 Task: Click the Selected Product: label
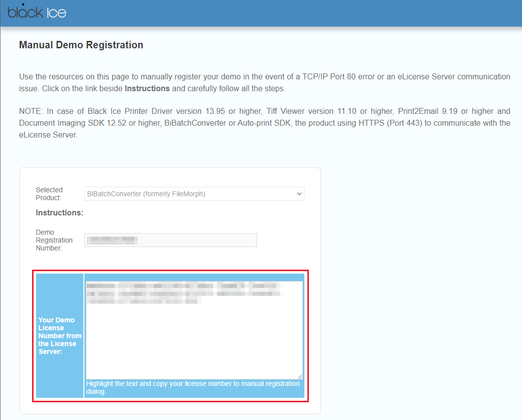[49, 194]
